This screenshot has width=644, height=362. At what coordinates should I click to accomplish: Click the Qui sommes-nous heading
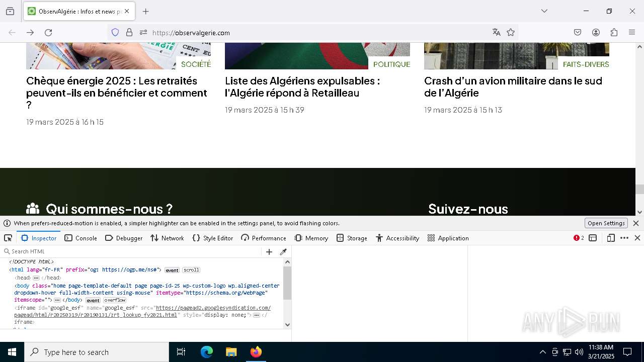click(x=109, y=209)
